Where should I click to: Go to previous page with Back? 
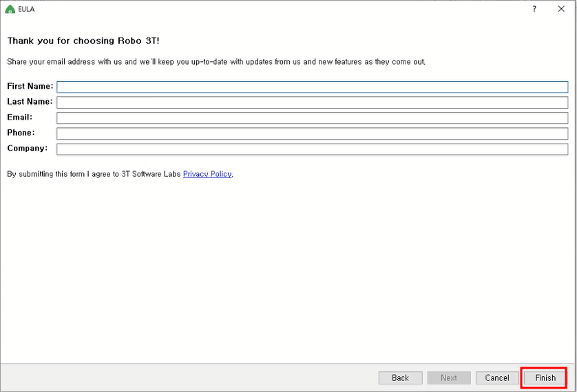pyautogui.click(x=400, y=378)
